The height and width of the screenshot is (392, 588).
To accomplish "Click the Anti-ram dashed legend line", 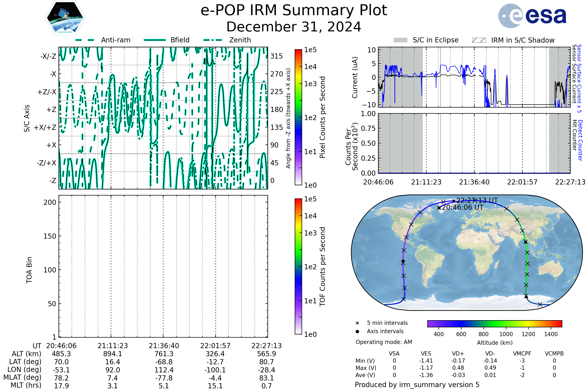I will point(85,40).
